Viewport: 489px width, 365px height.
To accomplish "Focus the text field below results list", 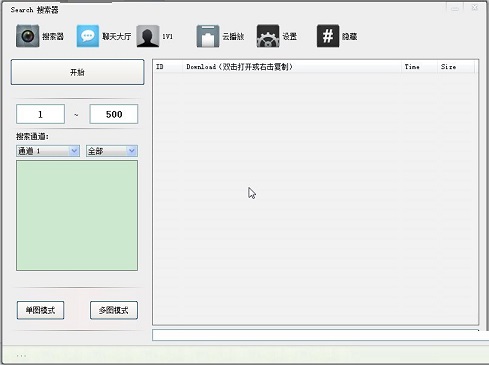I will [320, 335].
